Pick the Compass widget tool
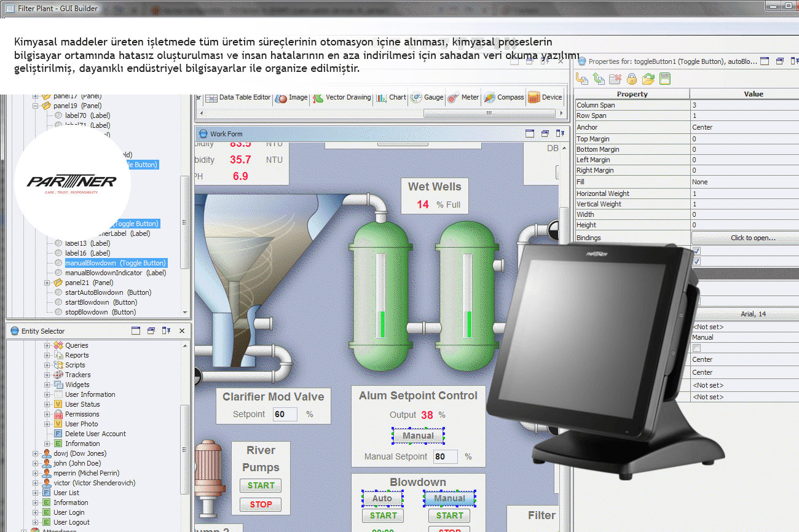This screenshot has height=532, width=799. (503, 98)
